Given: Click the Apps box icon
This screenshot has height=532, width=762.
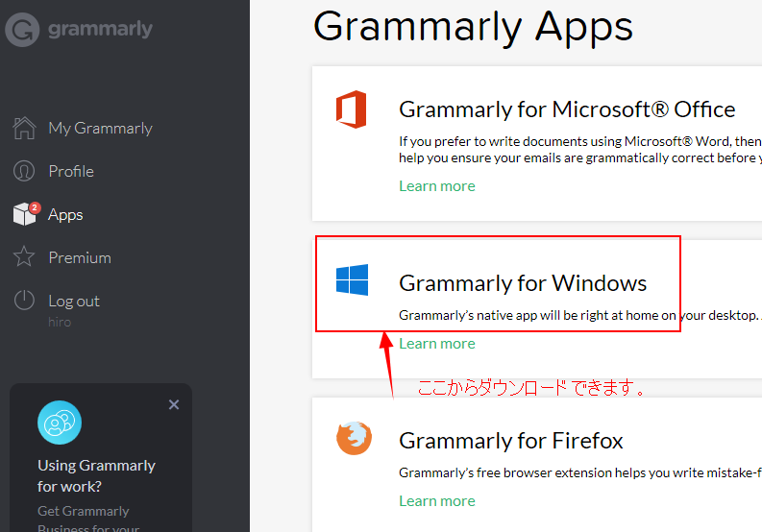Looking at the screenshot, I should pyautogui.click(x=25, y=214).
